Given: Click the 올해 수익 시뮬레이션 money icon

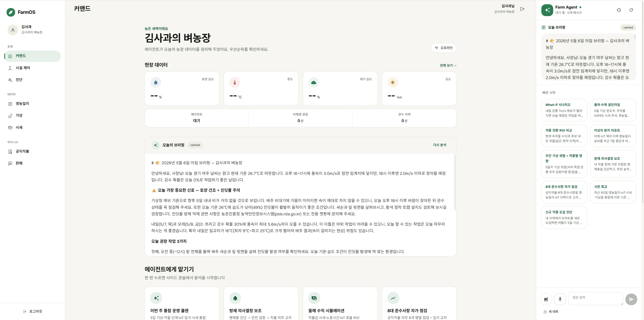Looking at the screenshot, I should pyautogui.click(x=314, y=298).
